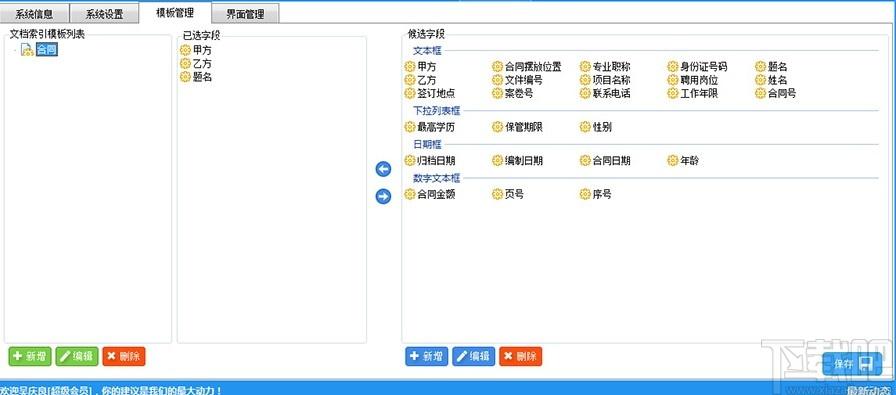This screenshot has width=896, height=395.
Task: Click gear icon beside 最高学历
Action: click(x=410, y=127)
